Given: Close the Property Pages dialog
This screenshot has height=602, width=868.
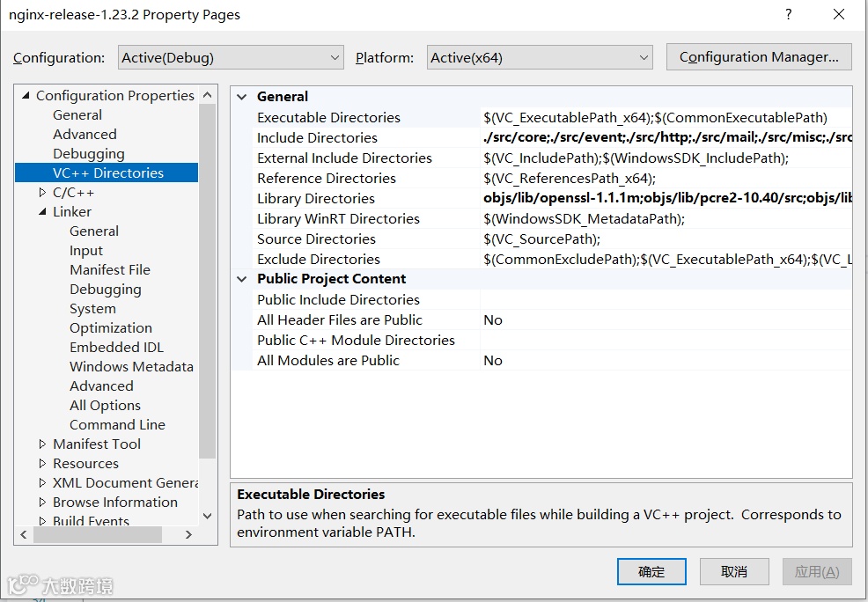Looking at the screenshot, I should (839, 14).
